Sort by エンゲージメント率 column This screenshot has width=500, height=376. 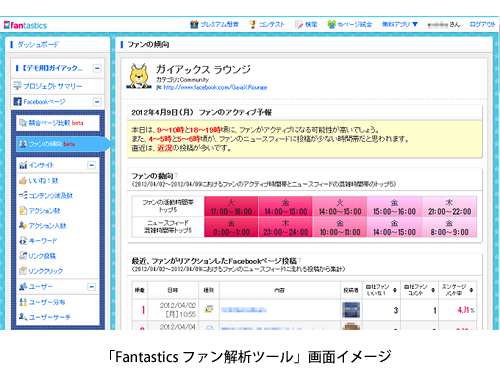pyautogui.click(x=457, y=290)
